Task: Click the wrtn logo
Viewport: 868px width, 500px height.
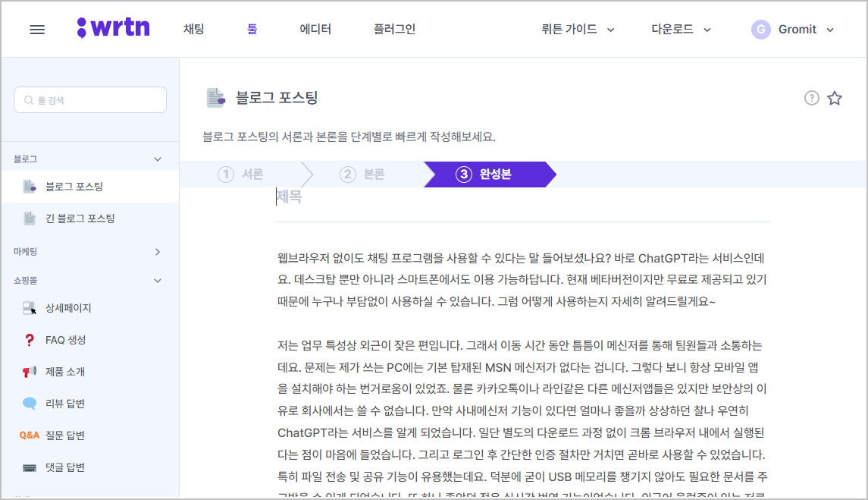Action: [x=112, y=28]
